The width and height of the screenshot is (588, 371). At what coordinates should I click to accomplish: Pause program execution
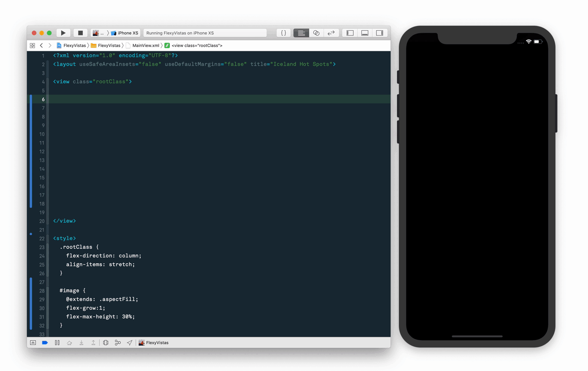(x=57, y=343)
